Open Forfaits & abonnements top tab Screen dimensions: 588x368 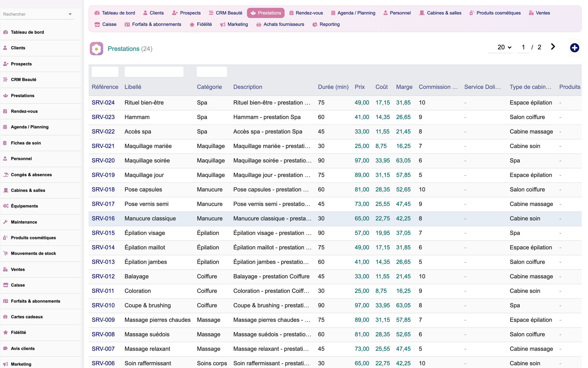point(153,24)
